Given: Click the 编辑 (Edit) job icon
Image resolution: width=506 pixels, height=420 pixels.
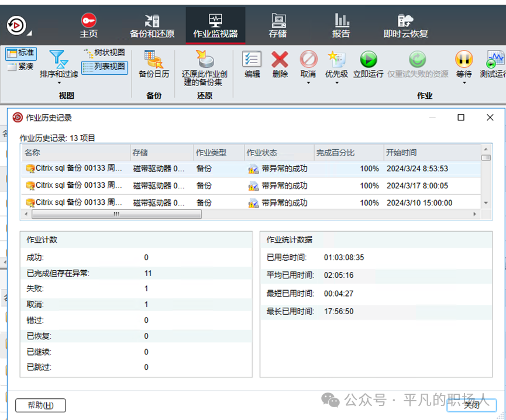Looking at the screenshot, I should pos(252,60).
